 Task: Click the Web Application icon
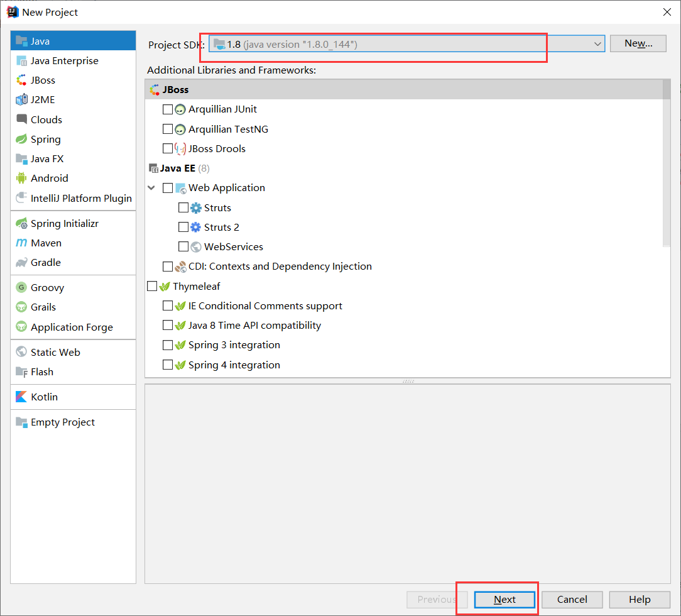(181, 188)
